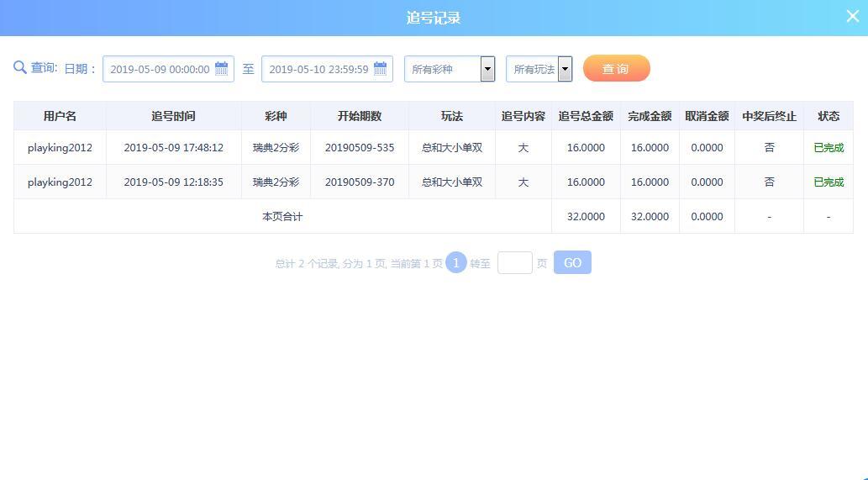
Task: Click the 用户名 column header
Action: [x=60, y=116]
